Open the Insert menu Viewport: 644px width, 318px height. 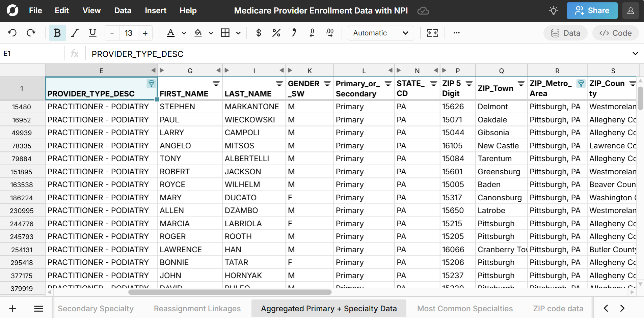[155, 11]
